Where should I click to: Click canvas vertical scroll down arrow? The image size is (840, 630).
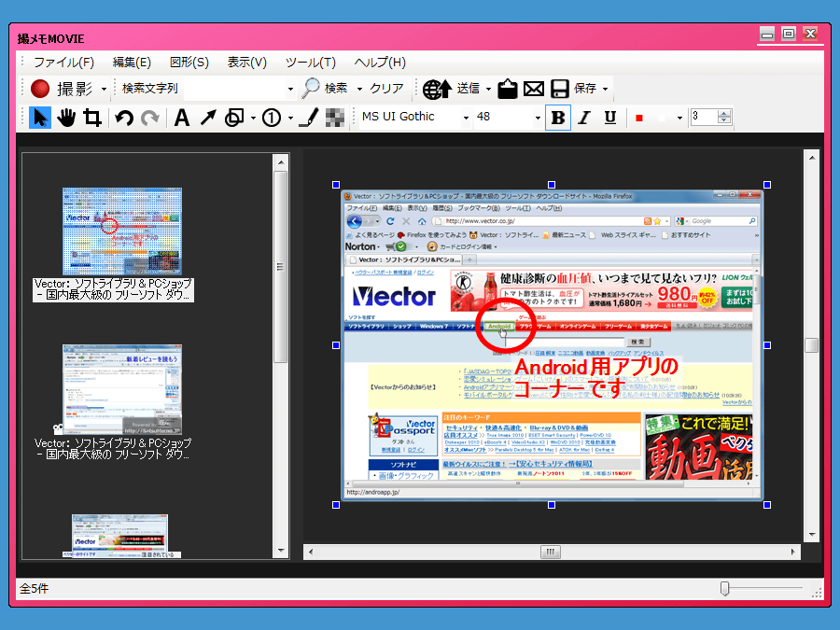pyautogui.click(x=812, y=535)
